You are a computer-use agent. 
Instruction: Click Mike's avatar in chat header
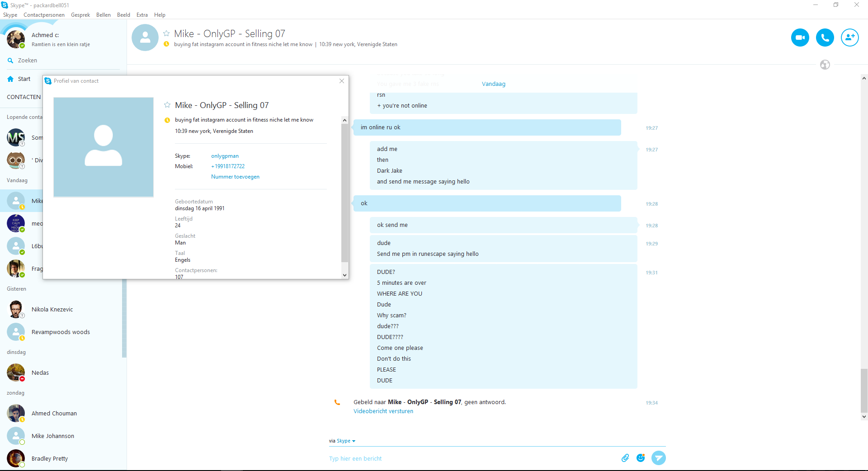click(145, 38)
